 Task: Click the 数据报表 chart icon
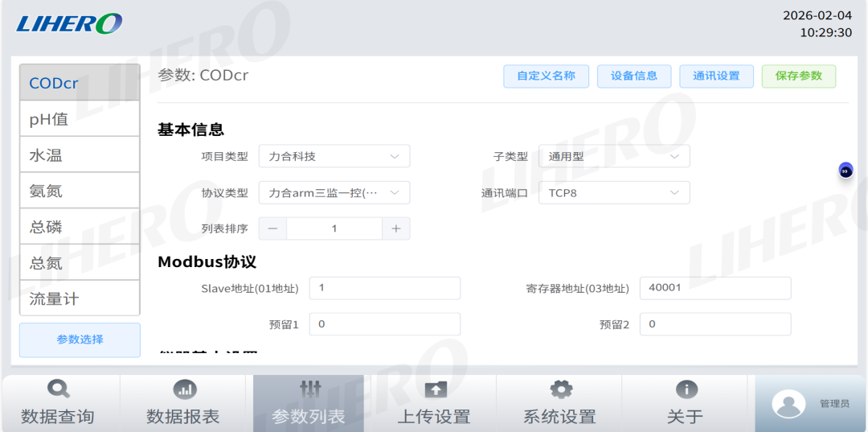(184, 389)
